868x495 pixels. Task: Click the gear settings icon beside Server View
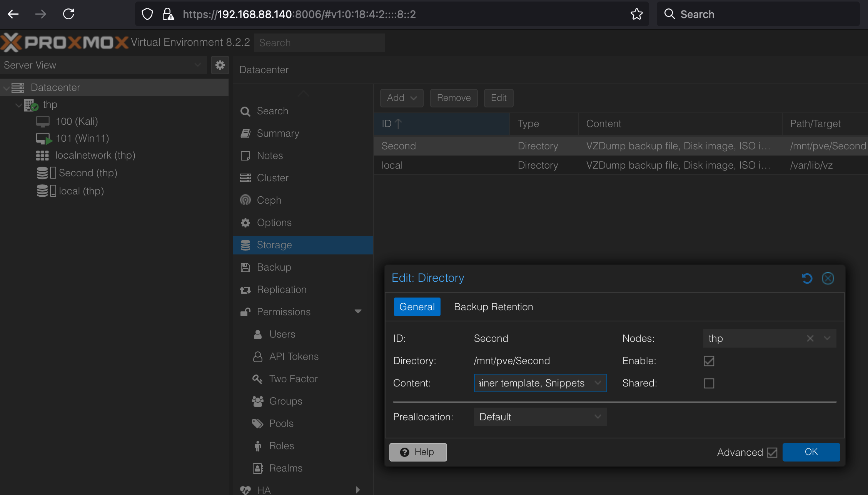pos(220,65)
